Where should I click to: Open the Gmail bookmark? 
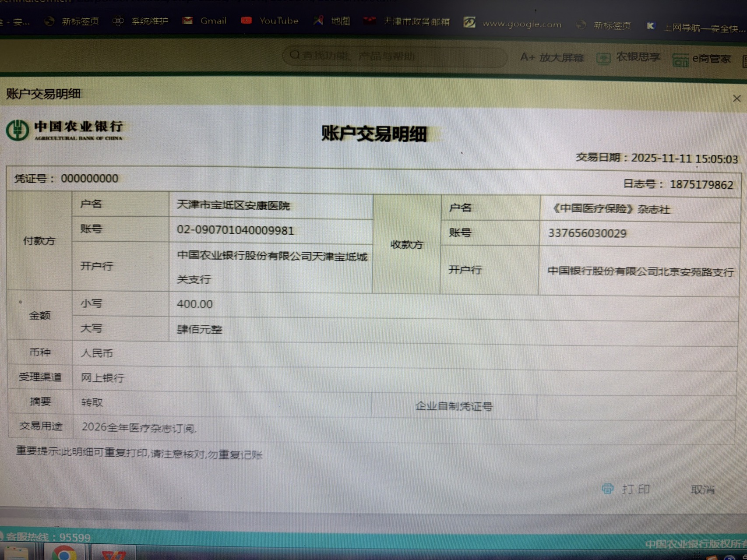(205, 21)
